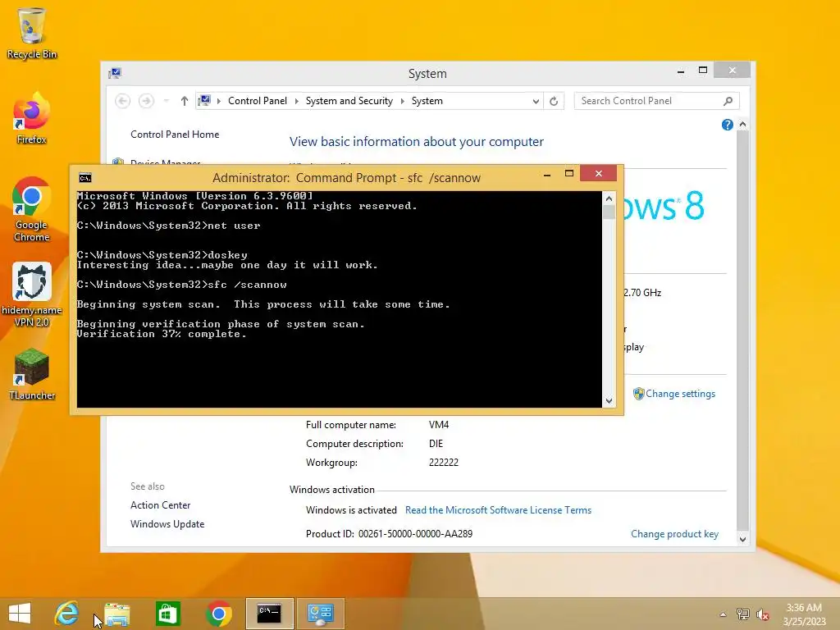The image size is (840, 630).
Task: Expand arrow after Control Panel breadcrumb
Action: pos(296,101)
